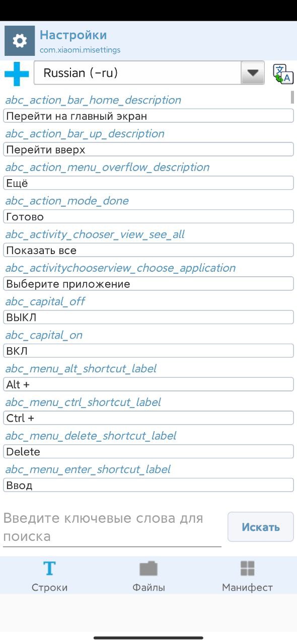The width and height of the screenshot is (297, 644).
Task: Select the 'Ещё' string value field
Action: point(148,183)
